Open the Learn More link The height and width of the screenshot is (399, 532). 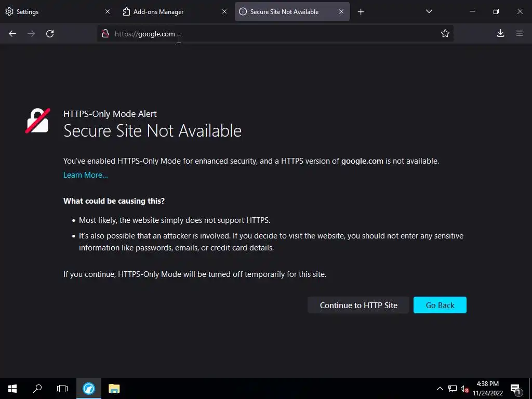click(86, 175)
